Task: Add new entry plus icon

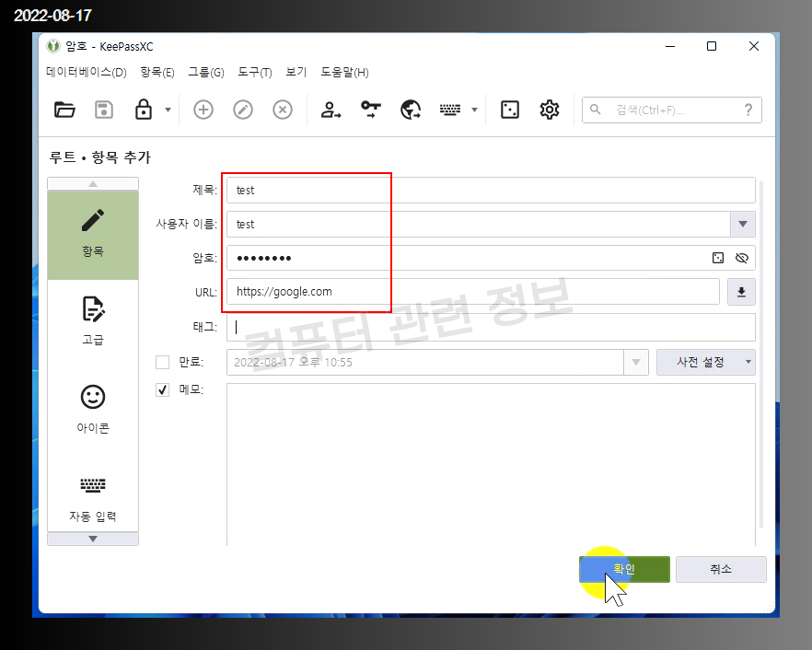Action: (x=203, y=110)
